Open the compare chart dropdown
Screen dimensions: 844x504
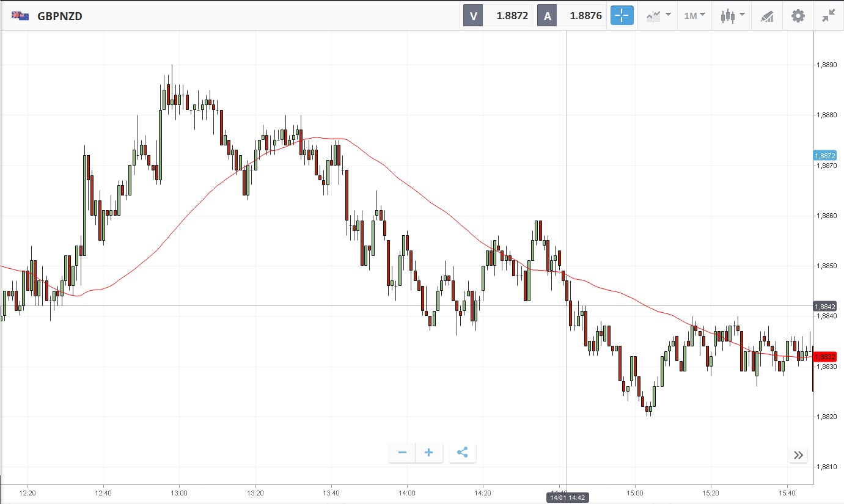click(658, 16)
